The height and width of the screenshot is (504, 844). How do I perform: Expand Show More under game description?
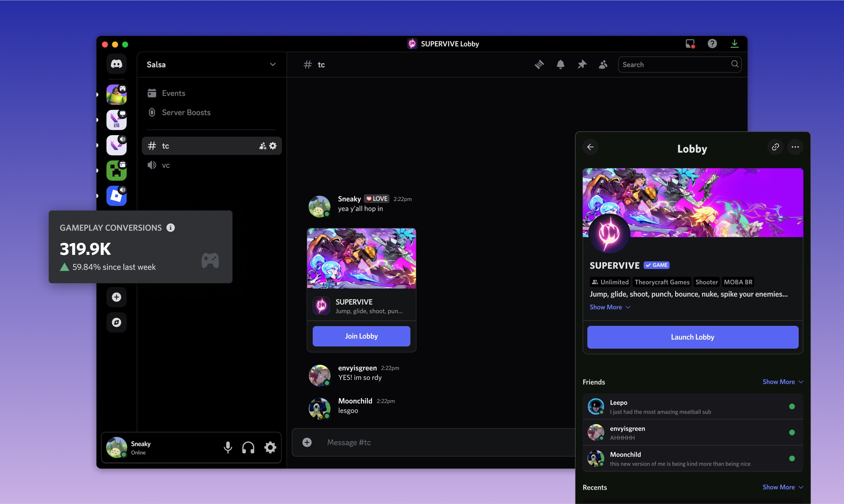click(x=610, y=307)
